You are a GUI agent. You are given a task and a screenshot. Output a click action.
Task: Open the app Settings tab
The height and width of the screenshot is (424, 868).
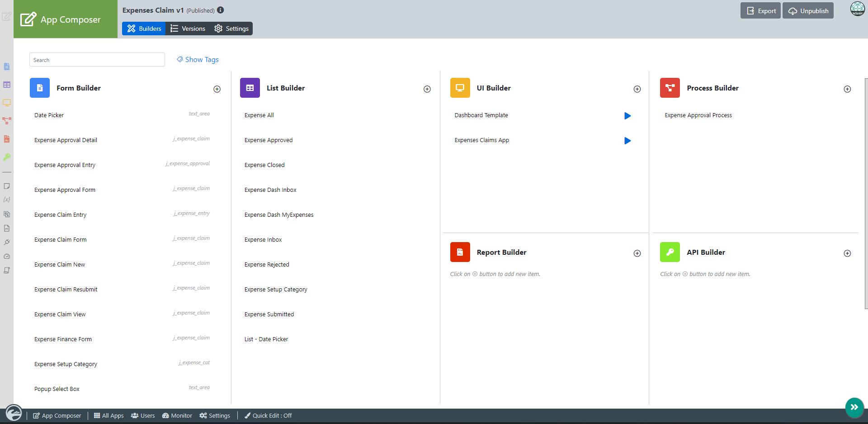[231, 29]
